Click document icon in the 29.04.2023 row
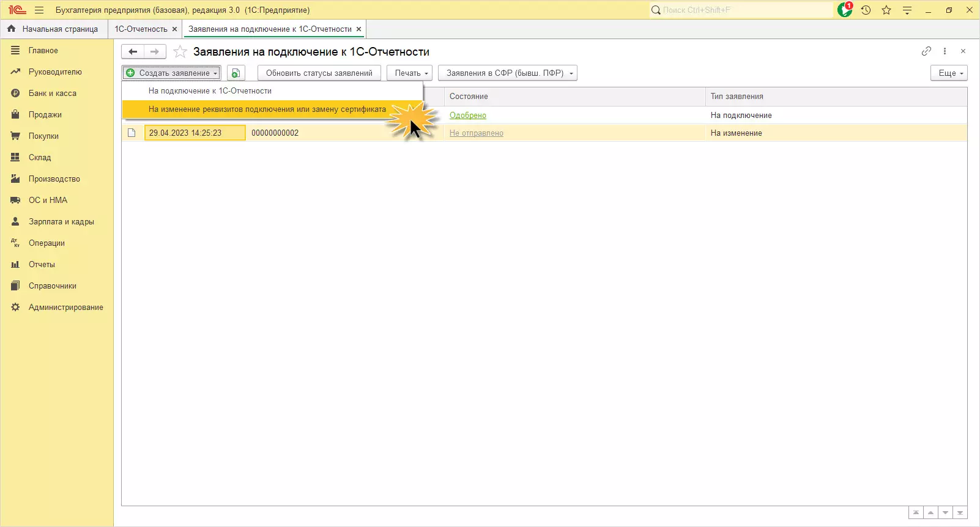Image resolution: width=980 pixels, height=527 pixels. (132, 133)
